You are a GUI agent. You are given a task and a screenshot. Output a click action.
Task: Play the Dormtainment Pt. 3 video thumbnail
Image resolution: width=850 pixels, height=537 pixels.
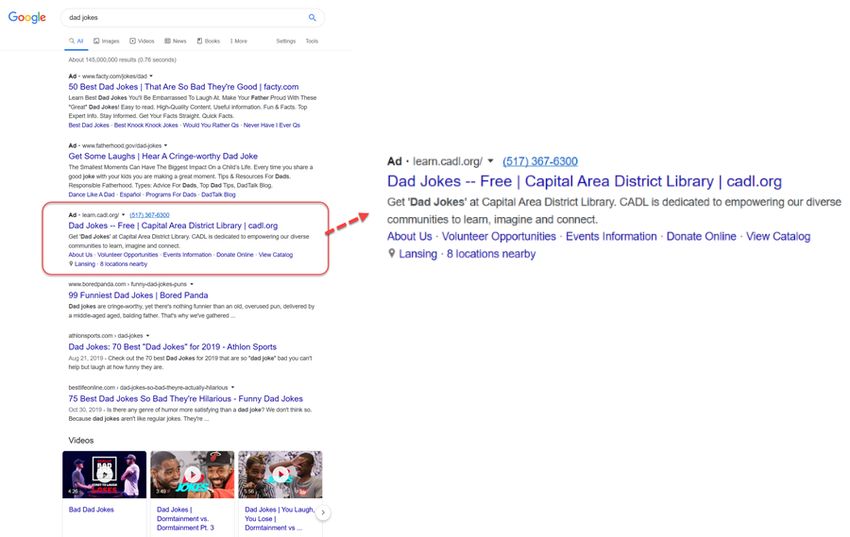(x=192, y=474)
